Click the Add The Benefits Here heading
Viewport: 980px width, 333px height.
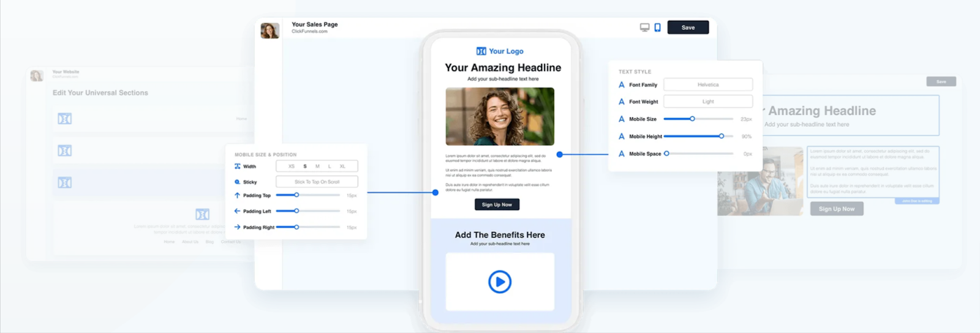pyautogui.click(x=500, y=235)
